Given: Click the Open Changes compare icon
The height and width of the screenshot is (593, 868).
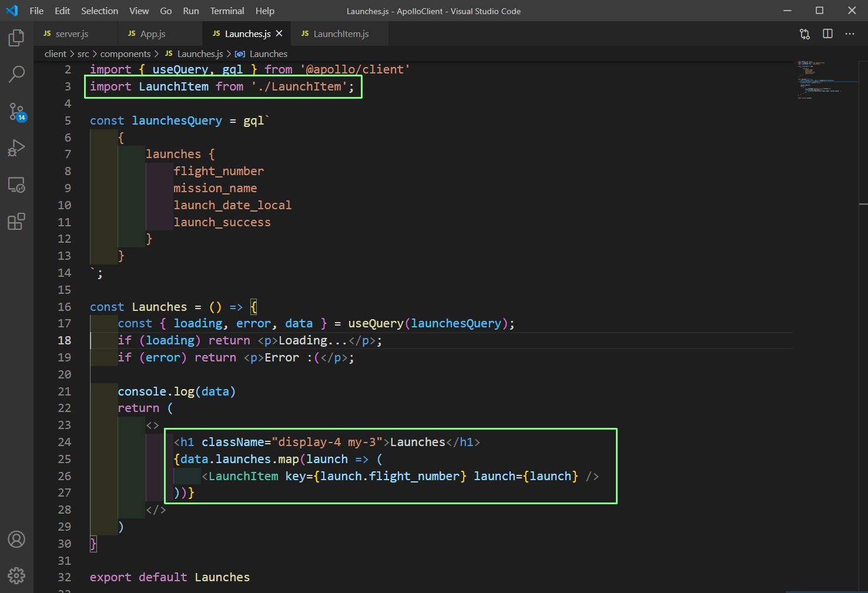Looking at the screenshot, I should (x=805, y=34).
